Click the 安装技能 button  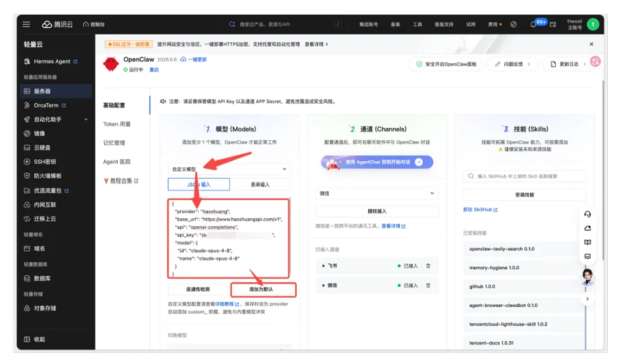(524, 194)
